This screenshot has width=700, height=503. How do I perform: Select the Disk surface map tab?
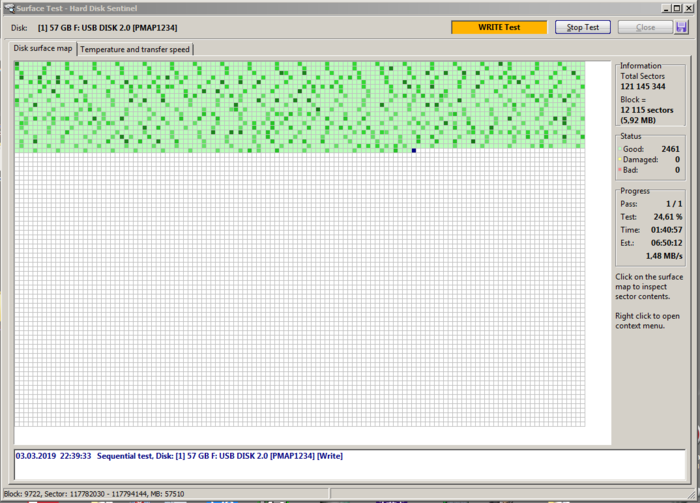pyautogui.click(x=43, y=48)
